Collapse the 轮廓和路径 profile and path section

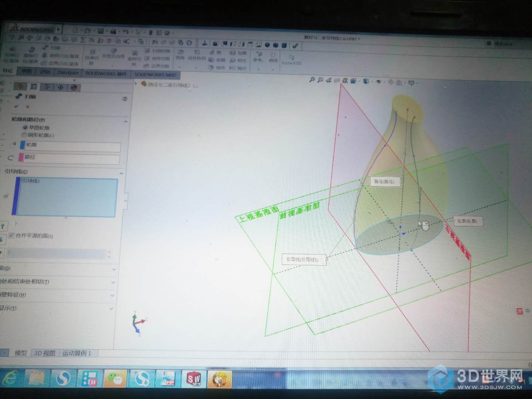(126, 121)
